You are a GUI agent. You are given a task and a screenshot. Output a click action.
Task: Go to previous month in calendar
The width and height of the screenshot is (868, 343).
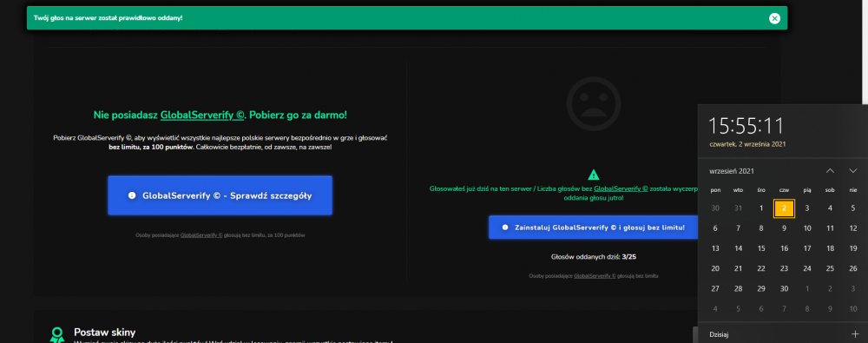pos(830,171)
